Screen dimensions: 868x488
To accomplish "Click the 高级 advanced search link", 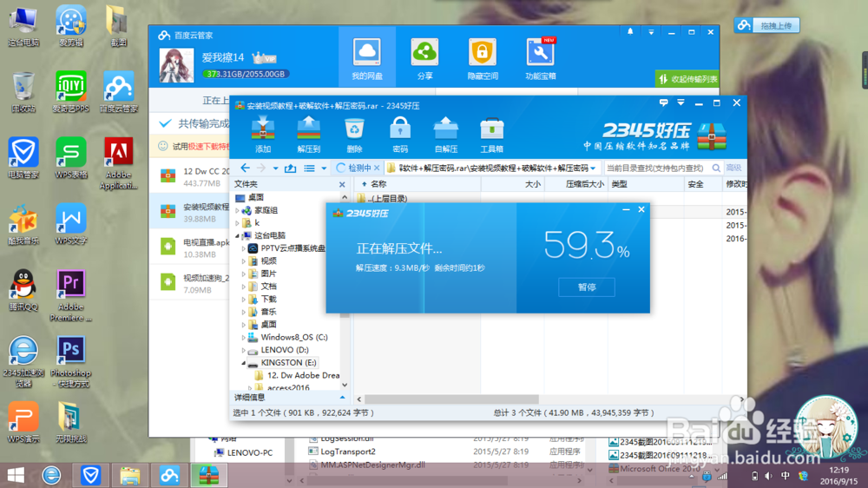I will pos(733,168).
